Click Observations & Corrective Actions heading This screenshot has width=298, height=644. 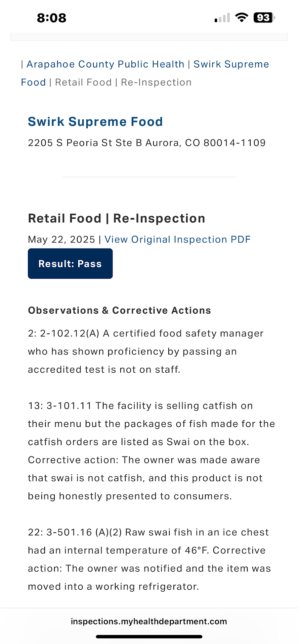click(119, 310)
